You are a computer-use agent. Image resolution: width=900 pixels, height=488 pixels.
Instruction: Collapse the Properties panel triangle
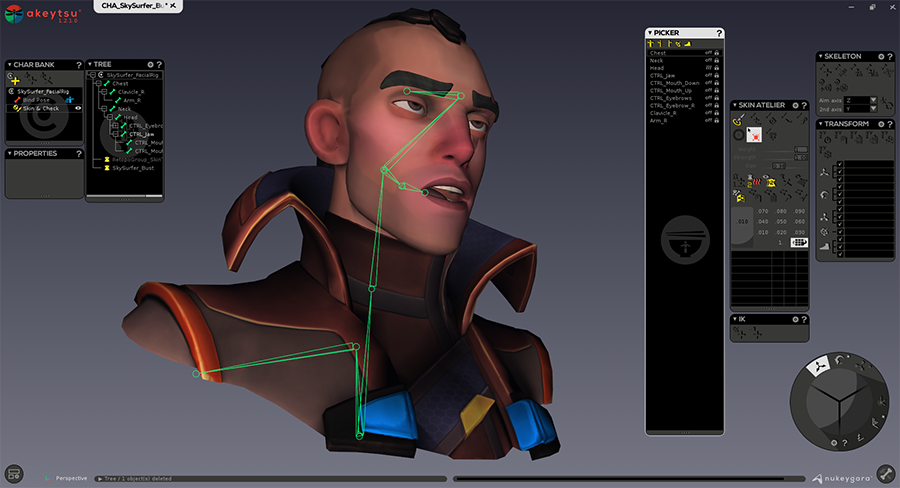9,154
